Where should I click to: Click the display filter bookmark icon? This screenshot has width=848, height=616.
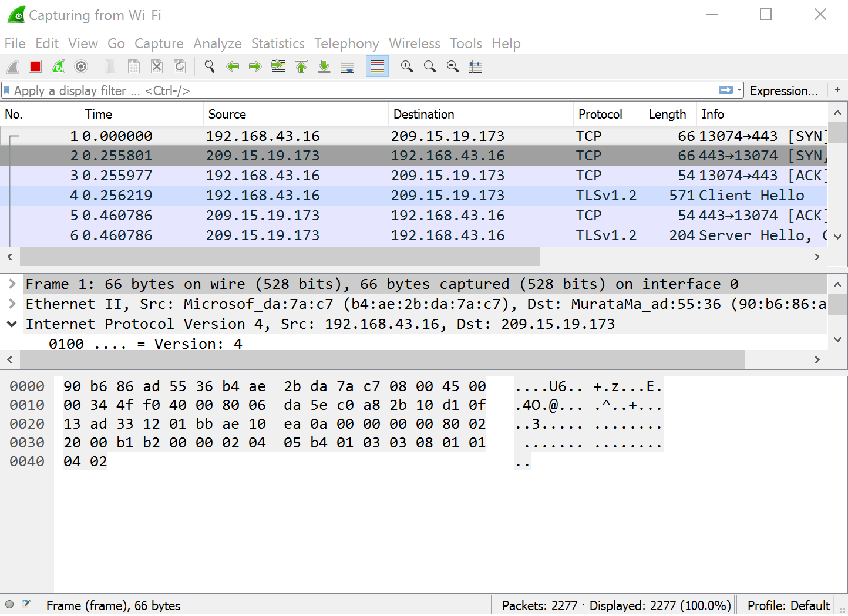(7, 90)
